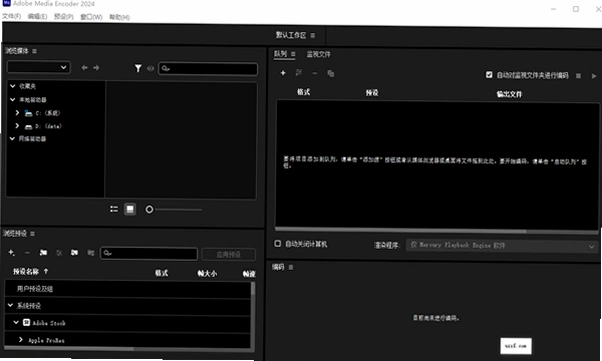Click the preset list vertical scrollbar

click(x=253, y=289)
